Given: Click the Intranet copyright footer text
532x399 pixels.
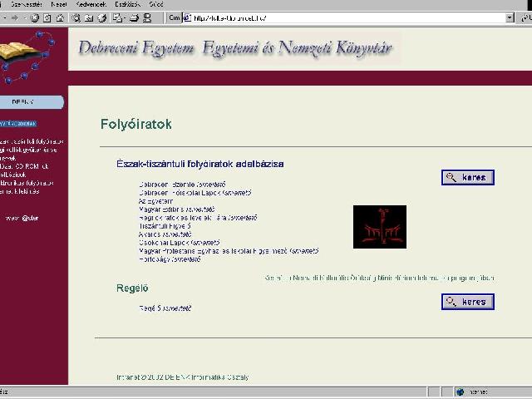Looking at the screenshot, I should click(183, 377).
